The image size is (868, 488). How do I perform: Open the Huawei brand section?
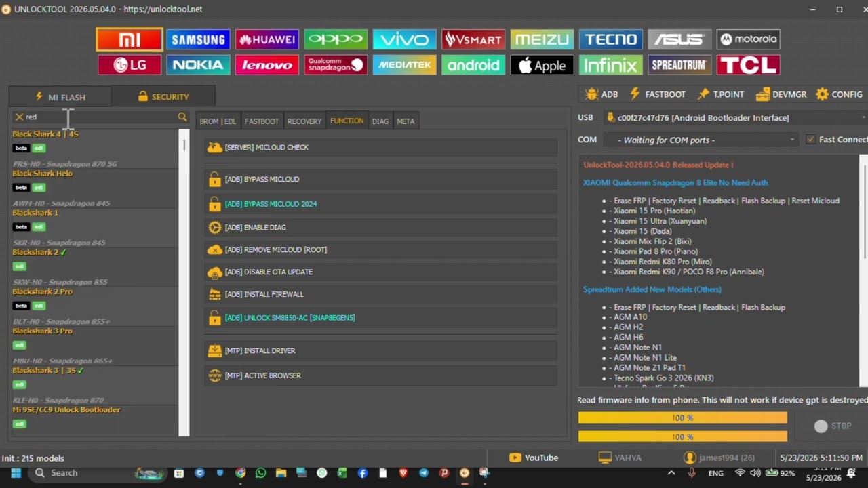click(x=267, y=39)
